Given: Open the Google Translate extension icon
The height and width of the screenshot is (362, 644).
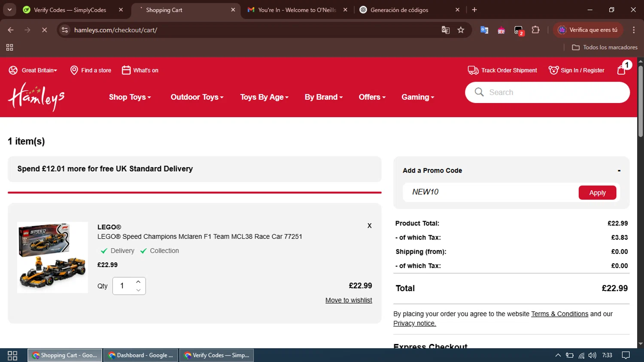Looking at the screenshot, I should coord(484,30).
